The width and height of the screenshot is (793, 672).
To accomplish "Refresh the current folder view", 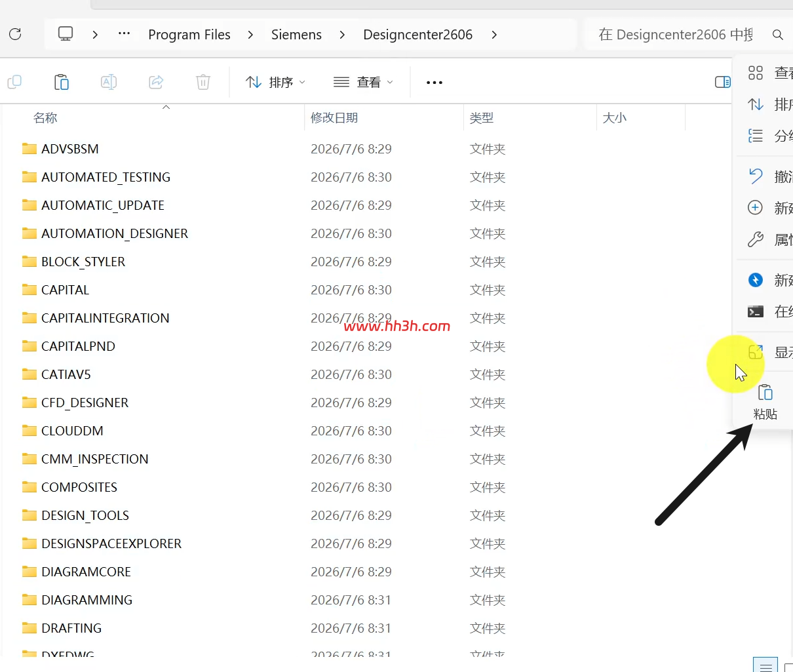I will (15, 34).
